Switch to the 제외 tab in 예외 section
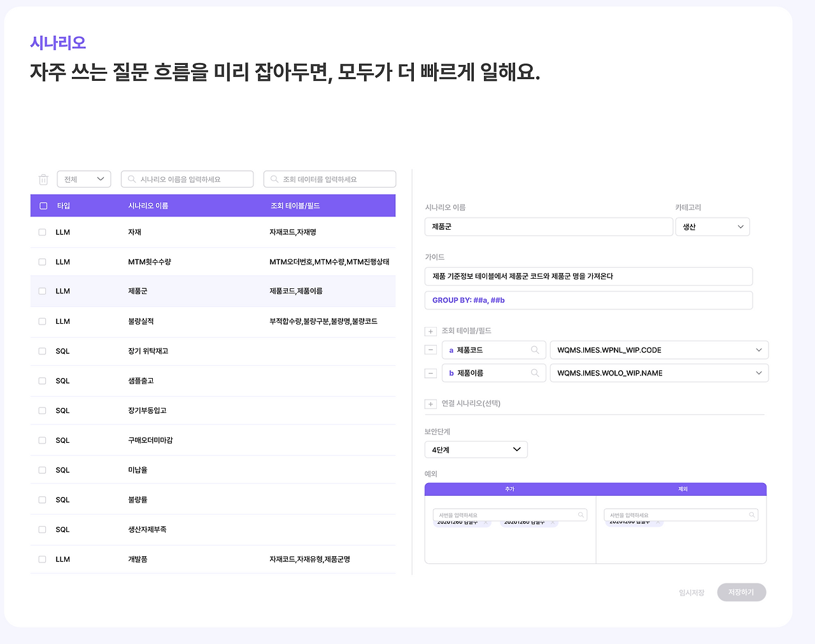 click(681, 489)
